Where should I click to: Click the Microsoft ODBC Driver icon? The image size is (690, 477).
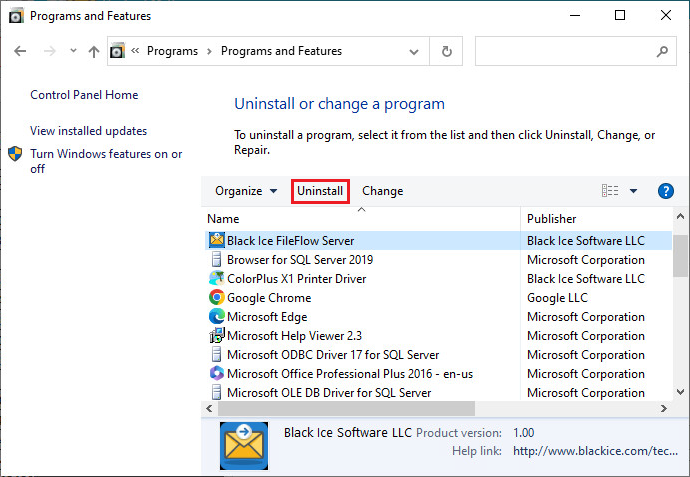(x=217, y=354)
